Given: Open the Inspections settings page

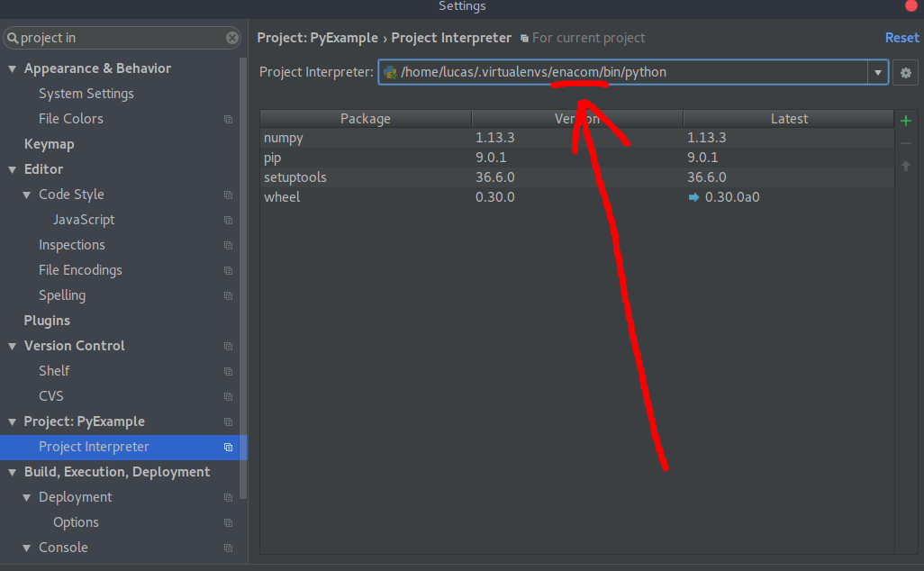Looking at the screenshot, I should [x=72, y=245].
